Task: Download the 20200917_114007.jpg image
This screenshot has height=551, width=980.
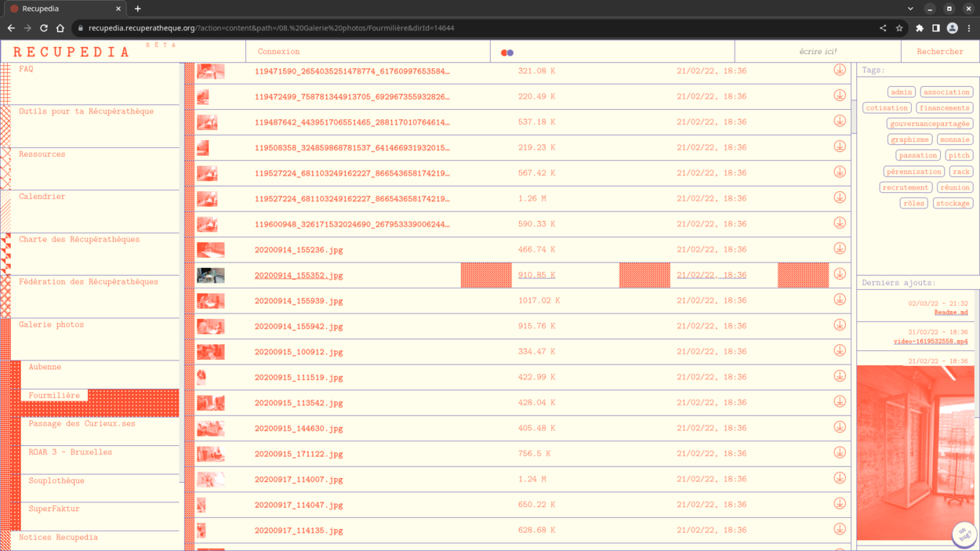Action: [x=839, y=478]
